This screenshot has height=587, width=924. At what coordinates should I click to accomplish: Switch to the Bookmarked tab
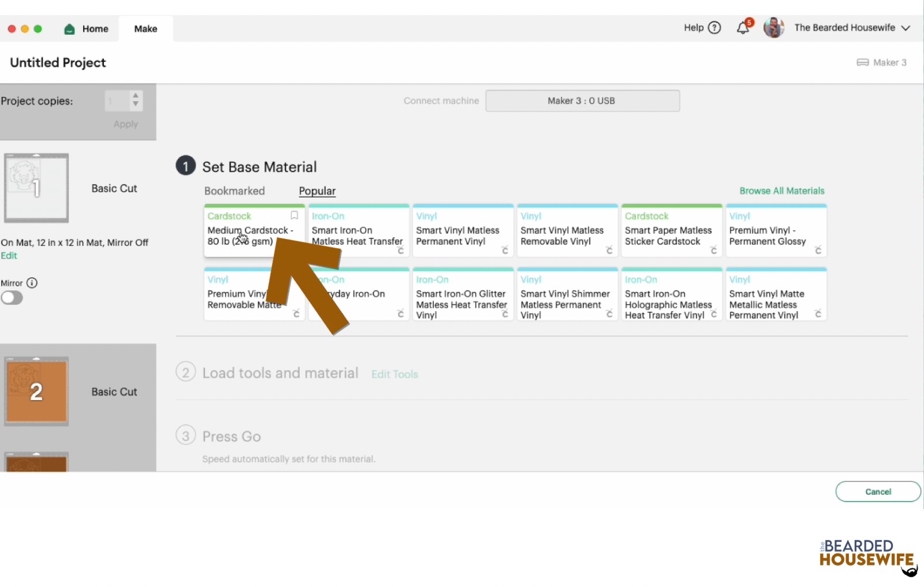click(x=234, y=190)
